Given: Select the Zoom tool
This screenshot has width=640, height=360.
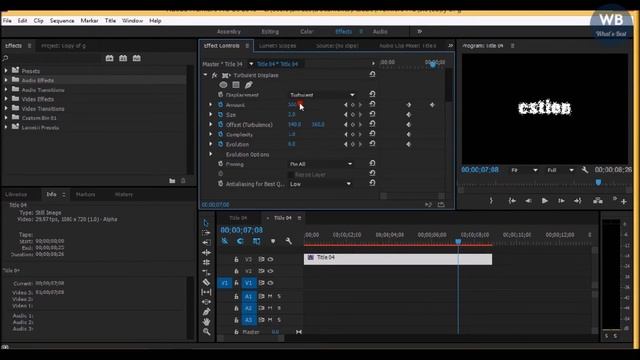Looking at the screenshot, I should click(x=207, y=332).
